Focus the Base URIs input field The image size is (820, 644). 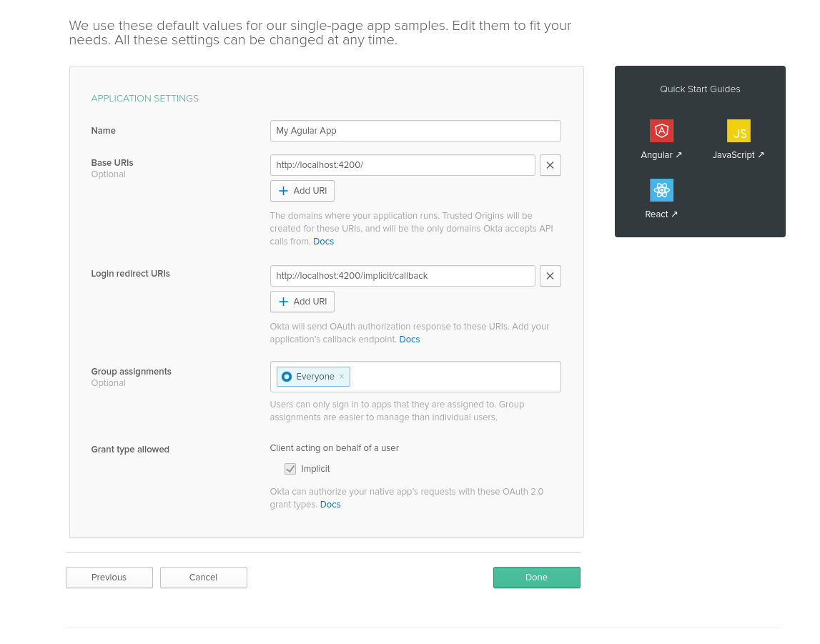[x=402, y=165]
